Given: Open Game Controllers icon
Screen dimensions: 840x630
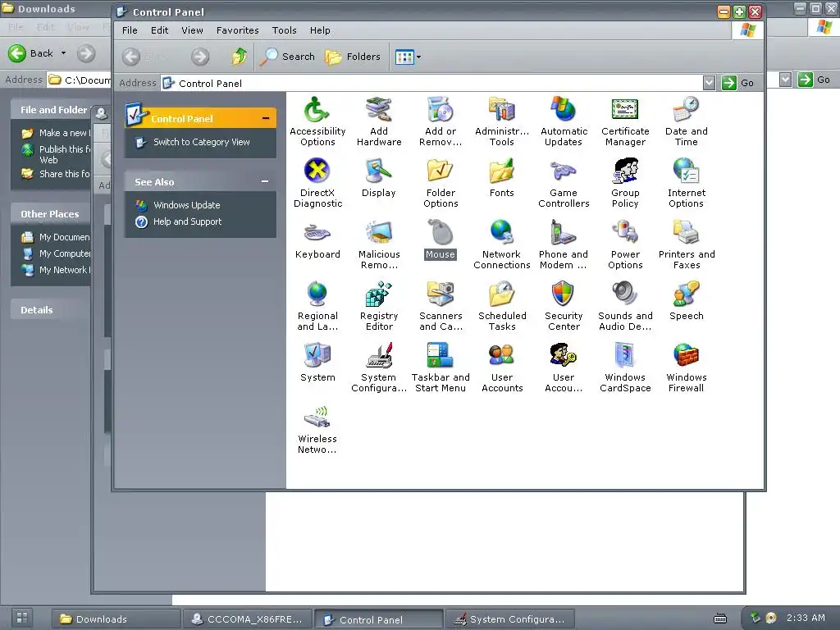Looking at the screenshot, I should (564, 183).
